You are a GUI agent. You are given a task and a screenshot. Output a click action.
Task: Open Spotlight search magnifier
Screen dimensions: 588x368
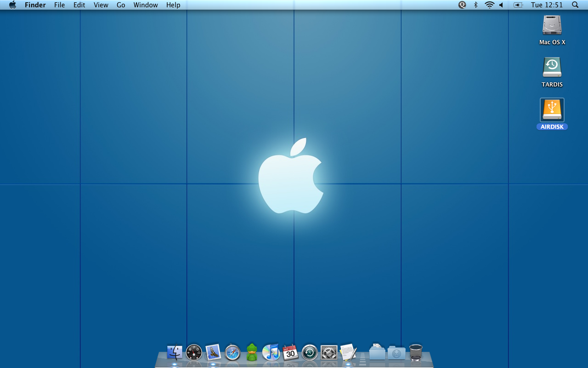[x=575, y=5]
